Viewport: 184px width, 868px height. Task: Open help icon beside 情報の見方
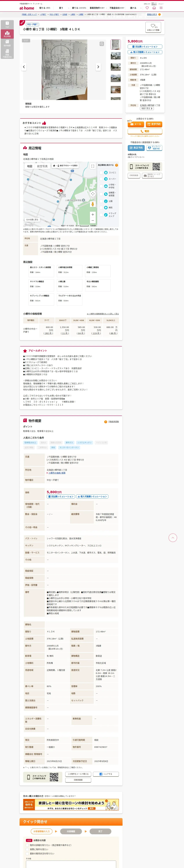click(159, 14)
